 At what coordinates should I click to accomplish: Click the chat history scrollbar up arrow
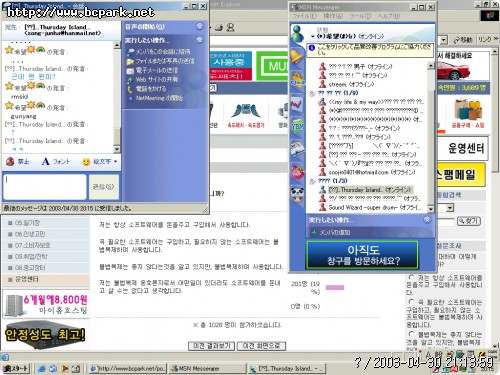click(x=117, y=45)
